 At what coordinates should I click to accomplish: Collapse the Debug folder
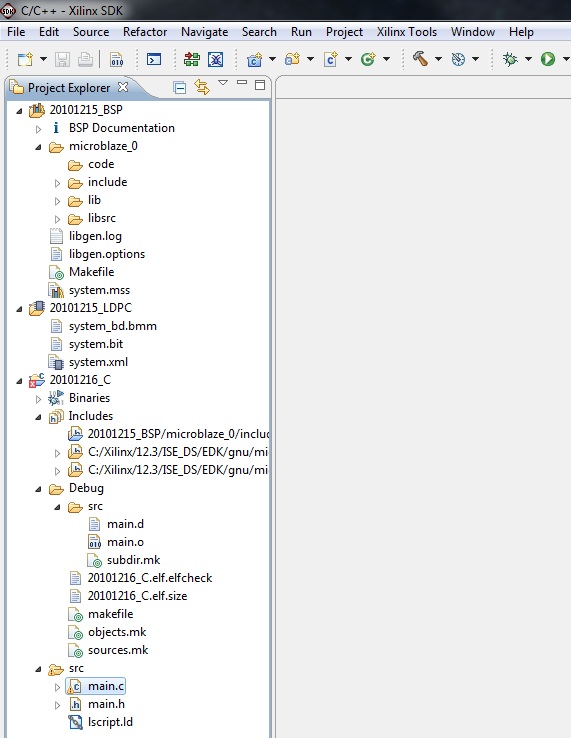(x=39, y=489)
